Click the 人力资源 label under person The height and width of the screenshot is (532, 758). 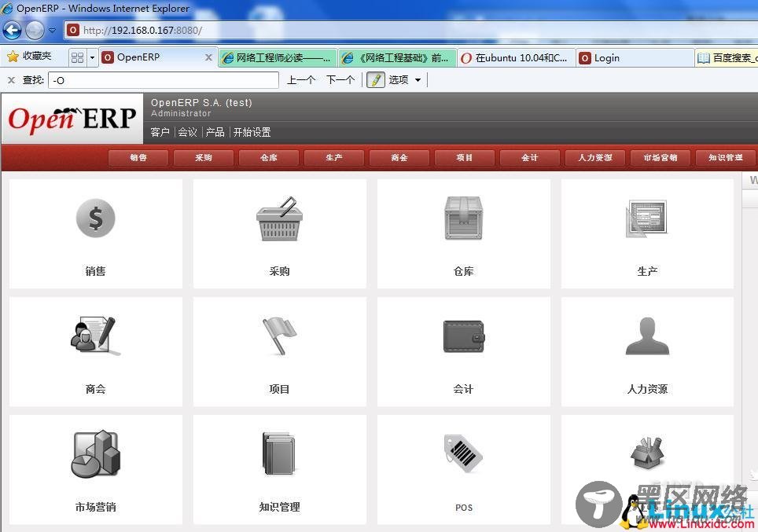[x=647, y=389]
